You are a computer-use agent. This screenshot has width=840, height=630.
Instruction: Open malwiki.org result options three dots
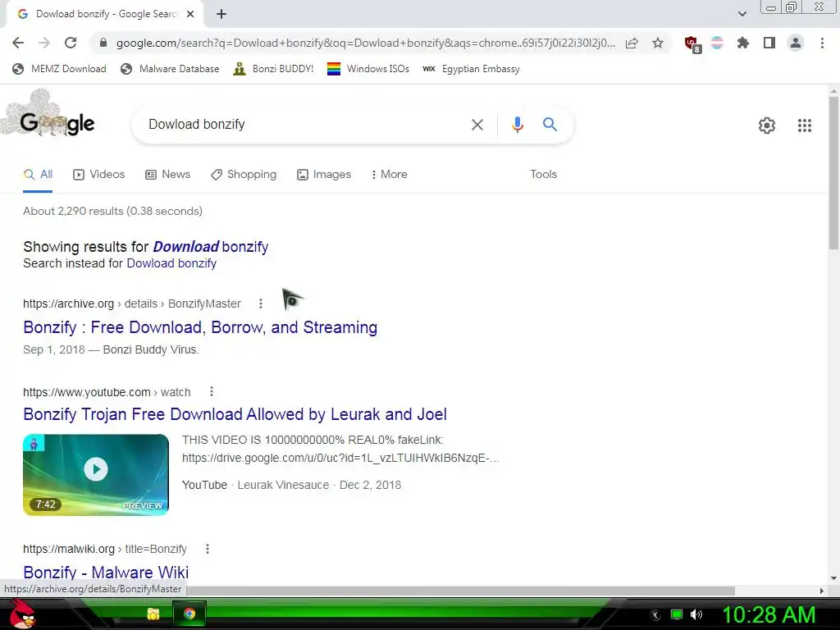208,549
